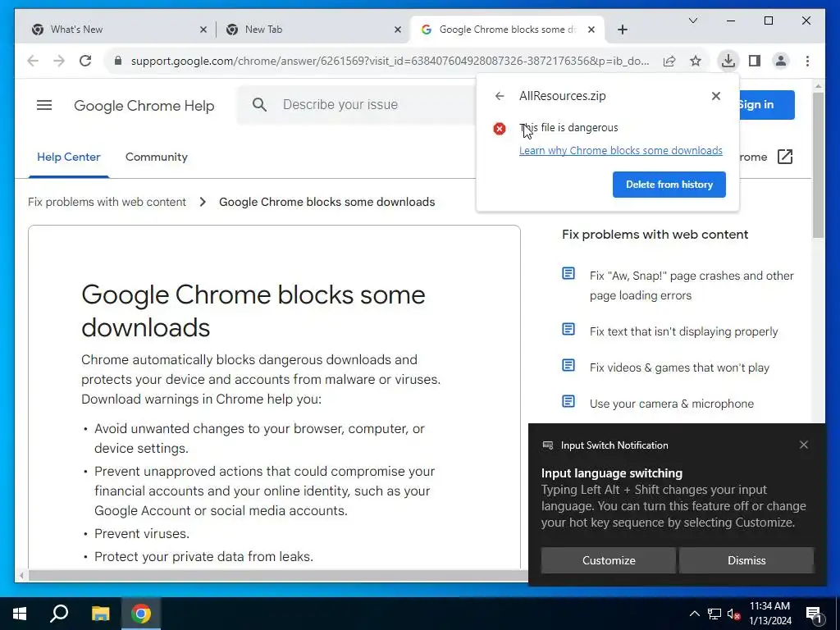Click the search magnifier icon in Help
The image size is (840, 630).
pos(259,104)
